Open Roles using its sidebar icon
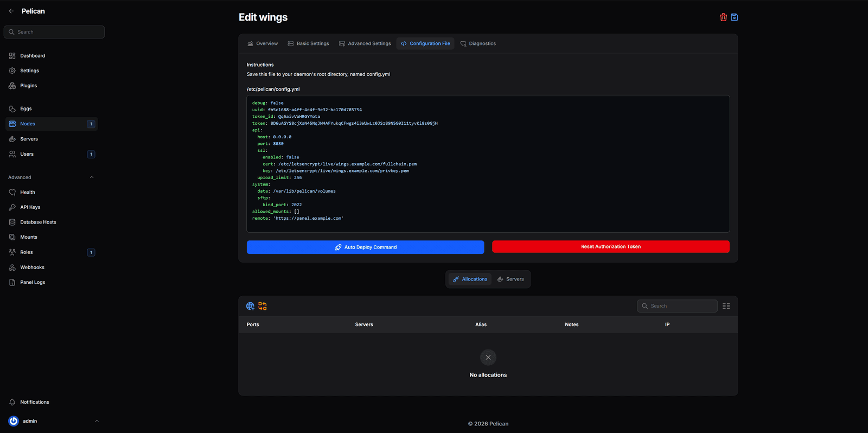Screen dimensions: 868x433 [x=12, y=252]
